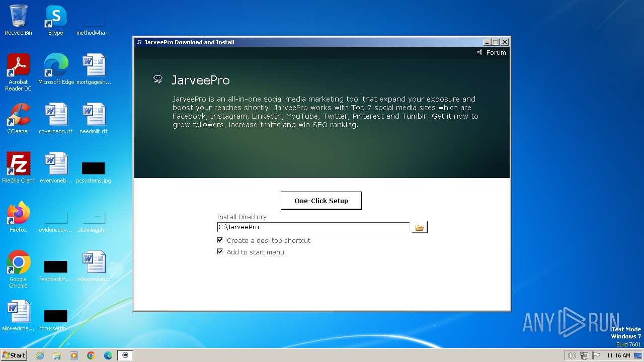Open the Forum link
This screenshot has height=362, width=644.
pos(496,52)
